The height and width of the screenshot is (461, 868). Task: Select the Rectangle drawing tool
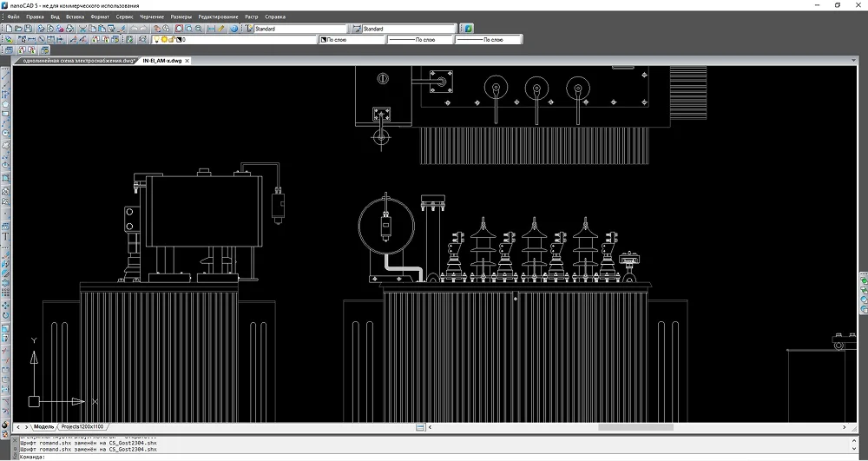click(x=5, y=114)
